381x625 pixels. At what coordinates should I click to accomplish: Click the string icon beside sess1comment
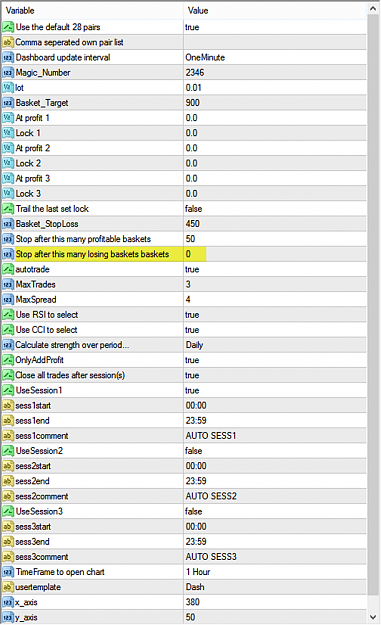8,436
